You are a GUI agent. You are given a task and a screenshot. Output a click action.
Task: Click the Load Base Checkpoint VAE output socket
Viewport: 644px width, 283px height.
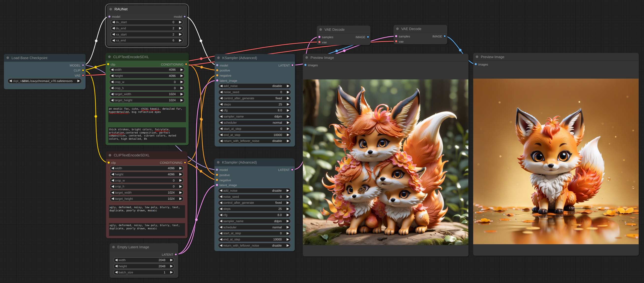[83, 76]
